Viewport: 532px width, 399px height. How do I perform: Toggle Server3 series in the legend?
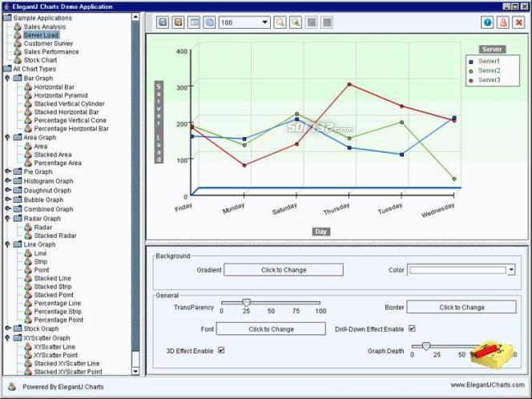[484, 80]
